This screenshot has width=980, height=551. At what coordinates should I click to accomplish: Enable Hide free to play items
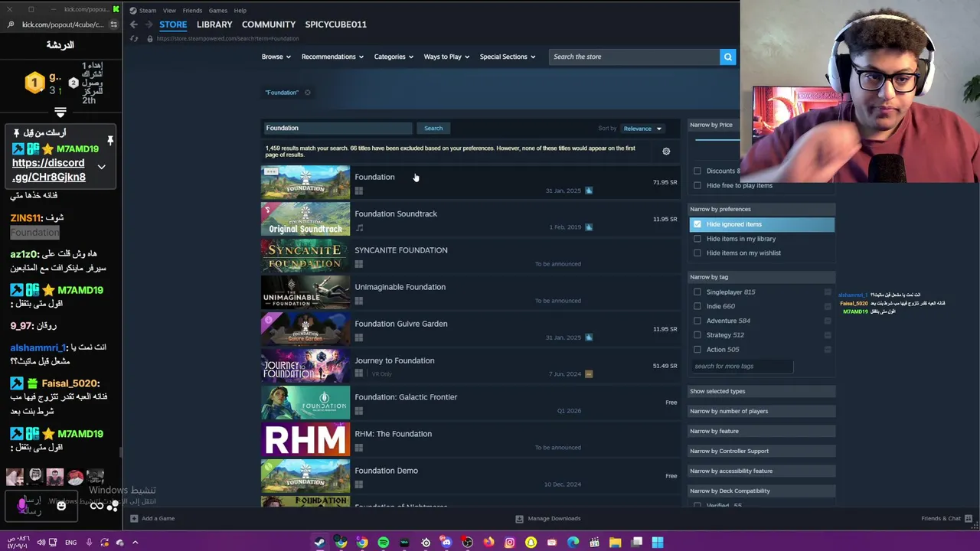(697, 185)
